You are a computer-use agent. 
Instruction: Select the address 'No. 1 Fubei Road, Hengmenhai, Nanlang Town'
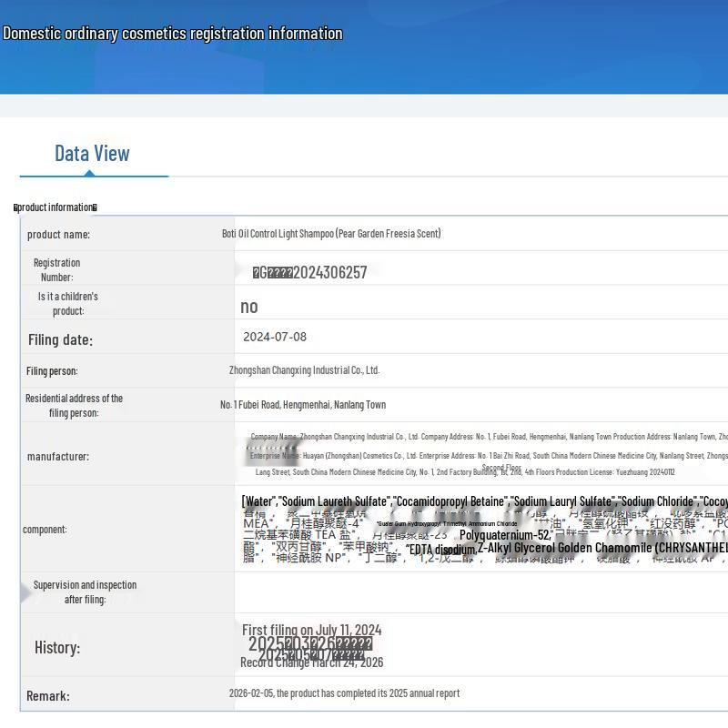pos(303,404)
